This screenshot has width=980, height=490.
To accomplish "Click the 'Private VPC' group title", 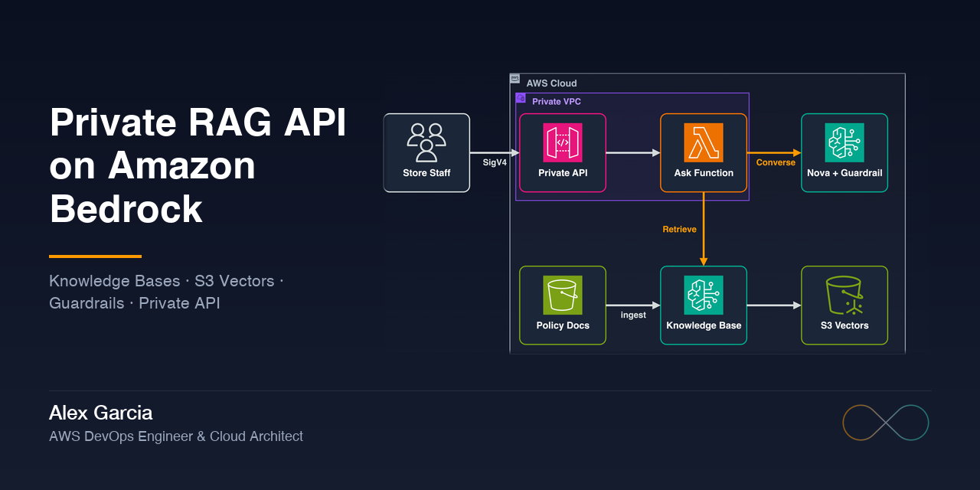I will (557, 101).
